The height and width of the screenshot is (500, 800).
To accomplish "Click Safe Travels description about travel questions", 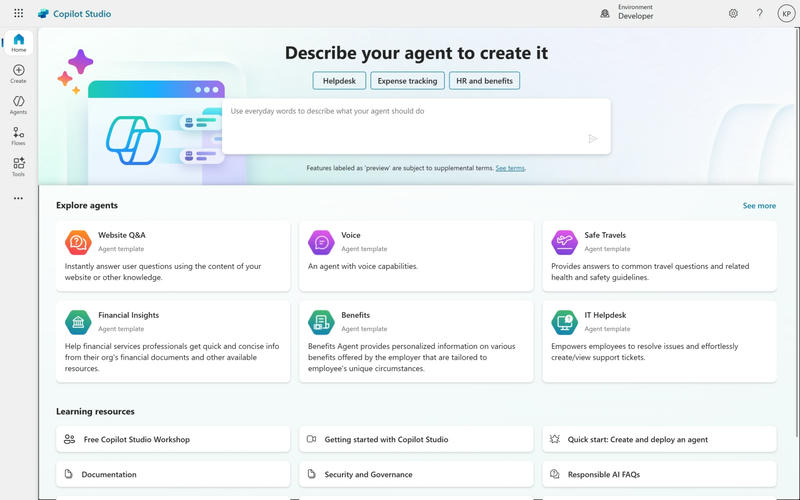I will coord(650,272).
